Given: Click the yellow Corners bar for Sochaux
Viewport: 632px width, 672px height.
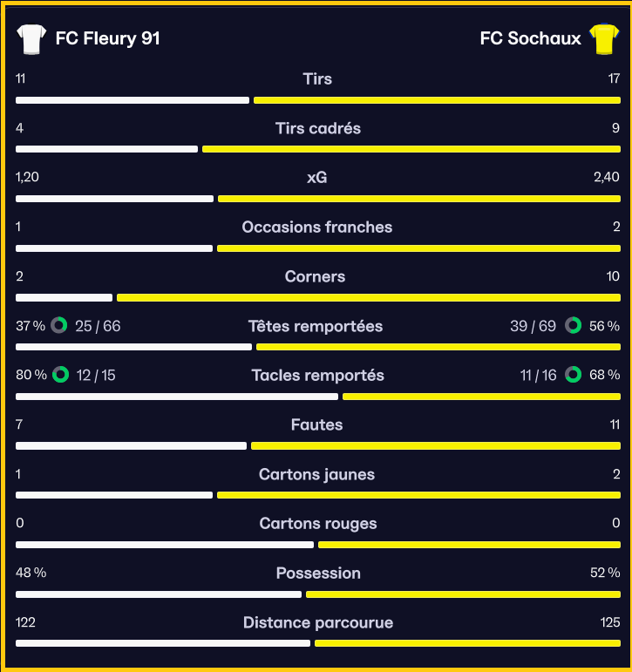Looking at the screenshot, I should point(369,297).
